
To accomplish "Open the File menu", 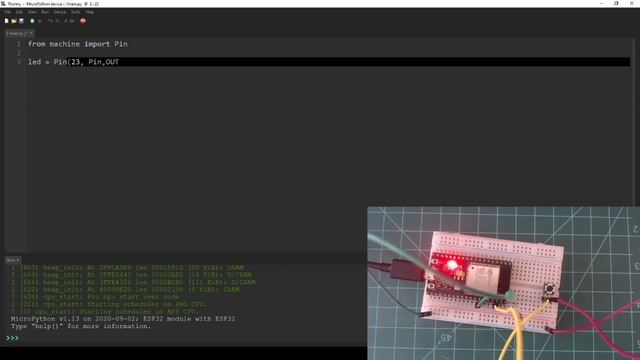I will (7, 12).
